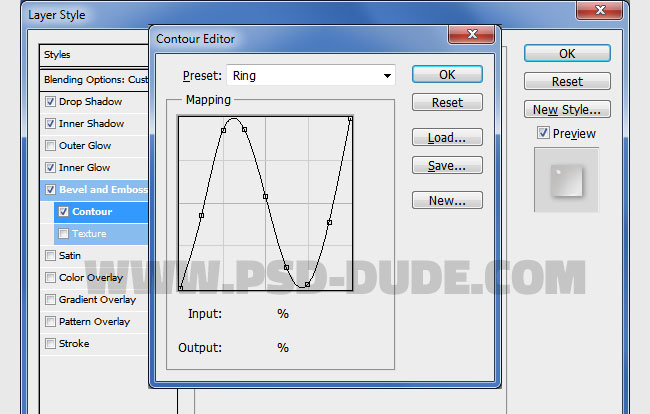
Task: Select the Styles header in the list
Action: click(57, 55)
